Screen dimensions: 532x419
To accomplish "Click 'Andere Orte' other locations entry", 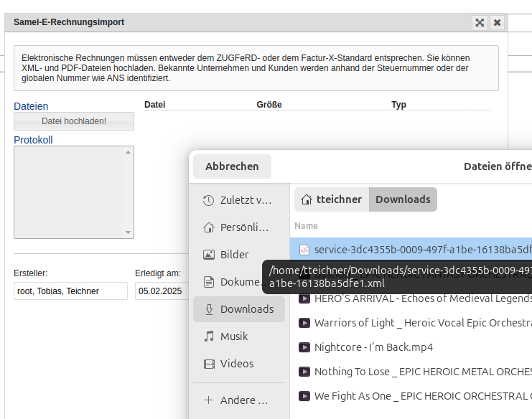I will 238,400.
